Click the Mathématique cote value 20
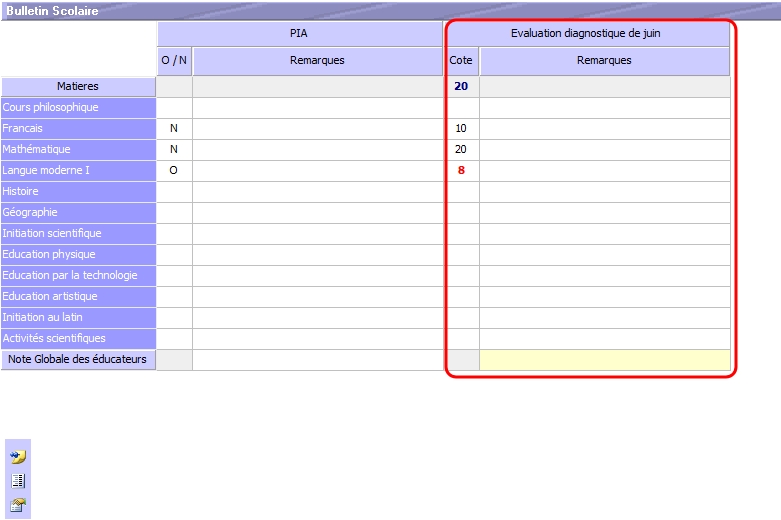The height and width of the screenshot is (520, 781). (x=461, y=149)
